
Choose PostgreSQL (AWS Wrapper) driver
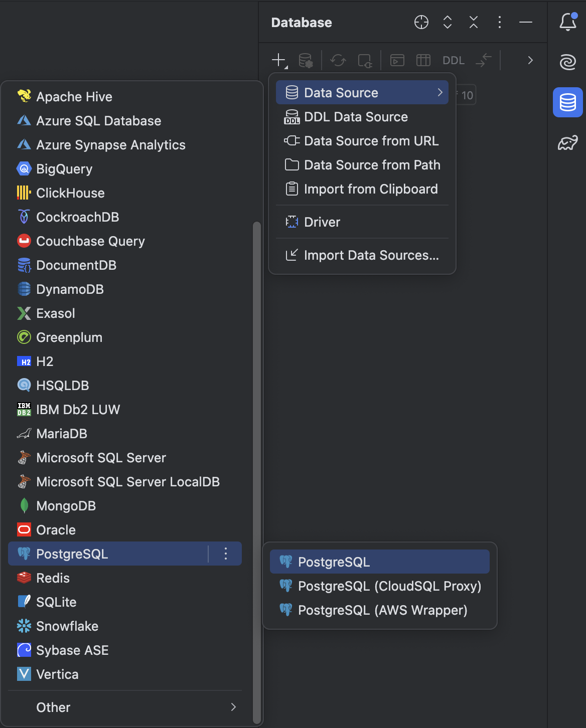pos(380,610)
